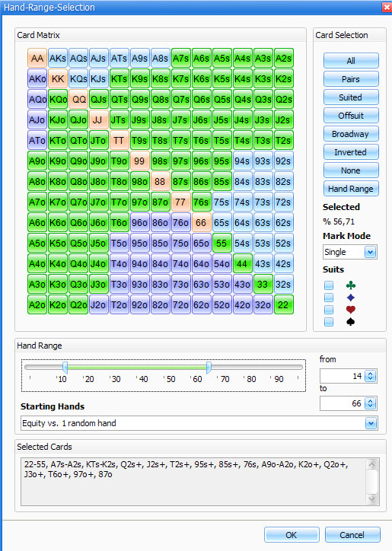This screenshot has width=392, height=551.
Task: Click the Cancel button
Action: click(352, 535)
